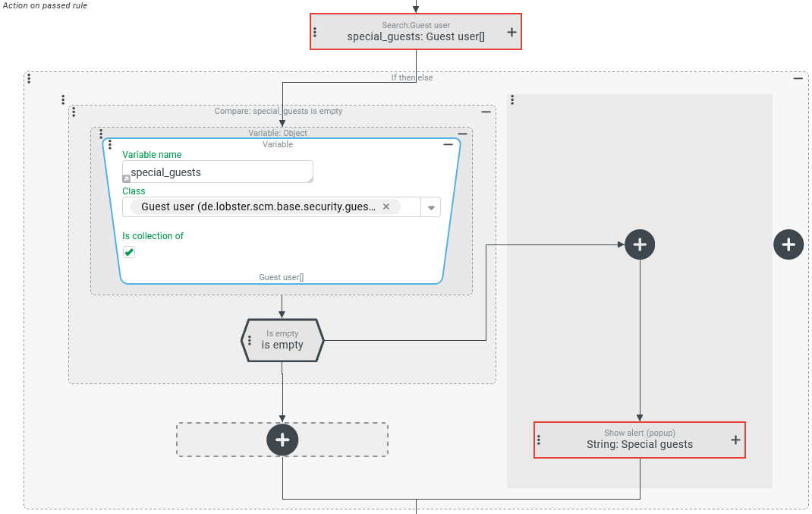
Task: Open drag handle of Show alert popup node
Action: tap(539, 440)
